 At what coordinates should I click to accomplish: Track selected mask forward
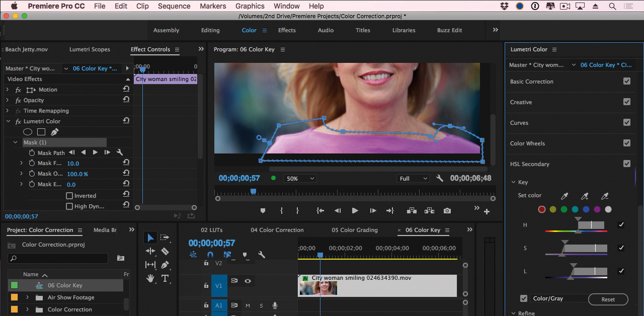[95, 152]
